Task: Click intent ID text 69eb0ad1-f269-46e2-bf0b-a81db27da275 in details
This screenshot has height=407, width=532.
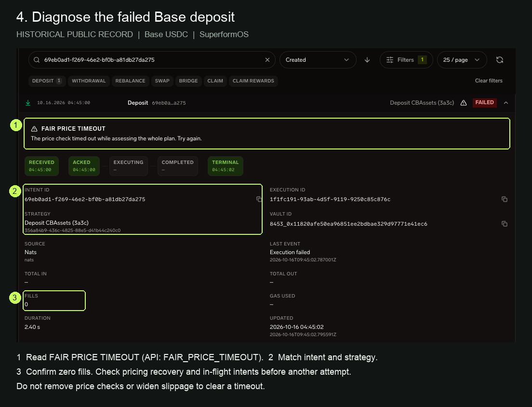Action: [85, 199]
